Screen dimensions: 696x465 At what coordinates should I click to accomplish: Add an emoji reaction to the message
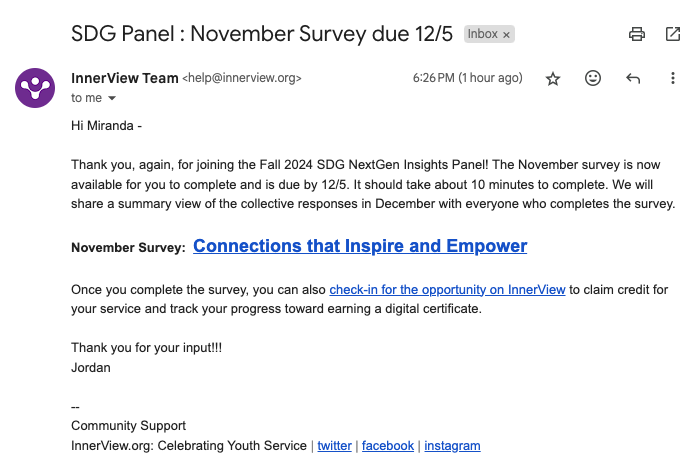pyautogui.click(x=593, y=78)
